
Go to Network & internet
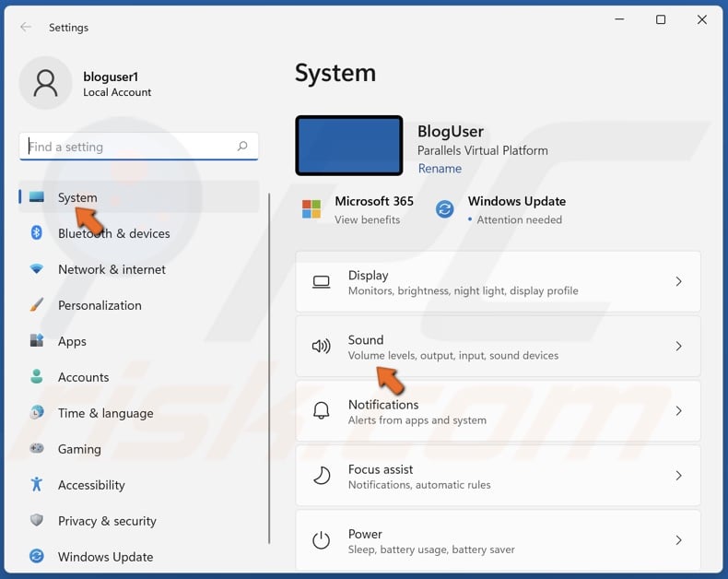[x=112, y=269]
